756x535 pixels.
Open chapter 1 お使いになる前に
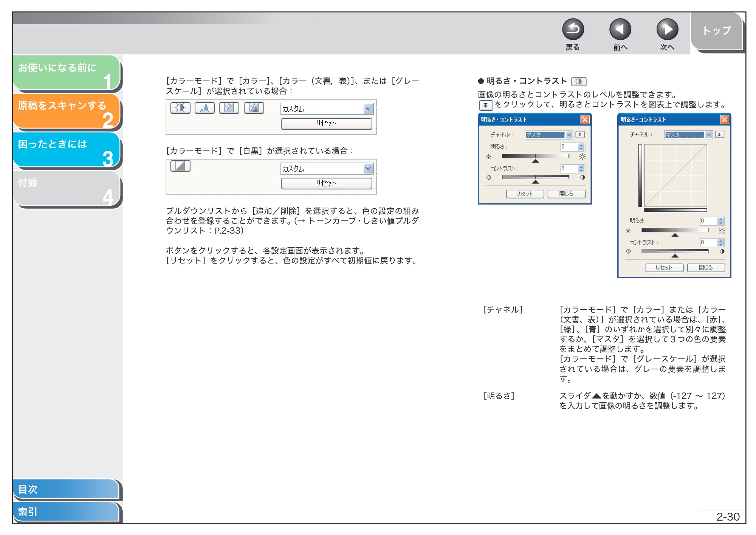point(67,73)
